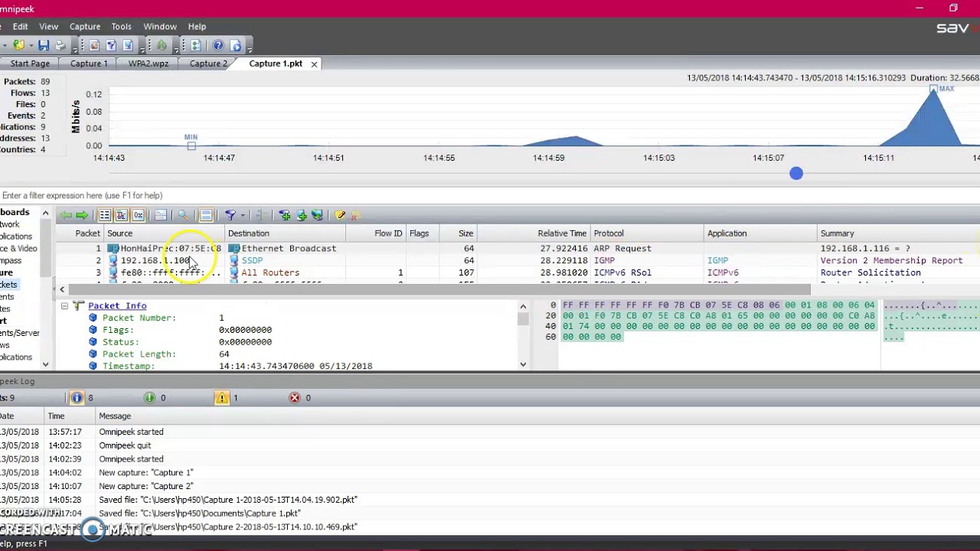980x551 pixels.
Task: Close the Capture 1.pkt tab
Action: click(314, 64)
